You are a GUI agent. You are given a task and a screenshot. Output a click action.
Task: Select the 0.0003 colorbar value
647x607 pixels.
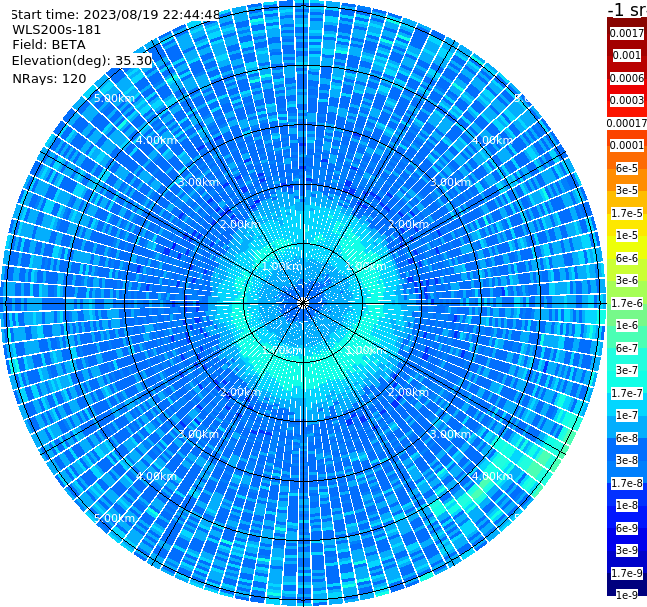[x=627, y=100]
